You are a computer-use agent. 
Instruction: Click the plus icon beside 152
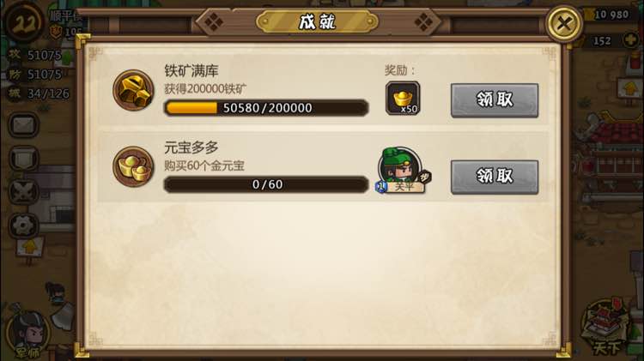point(631,40)
